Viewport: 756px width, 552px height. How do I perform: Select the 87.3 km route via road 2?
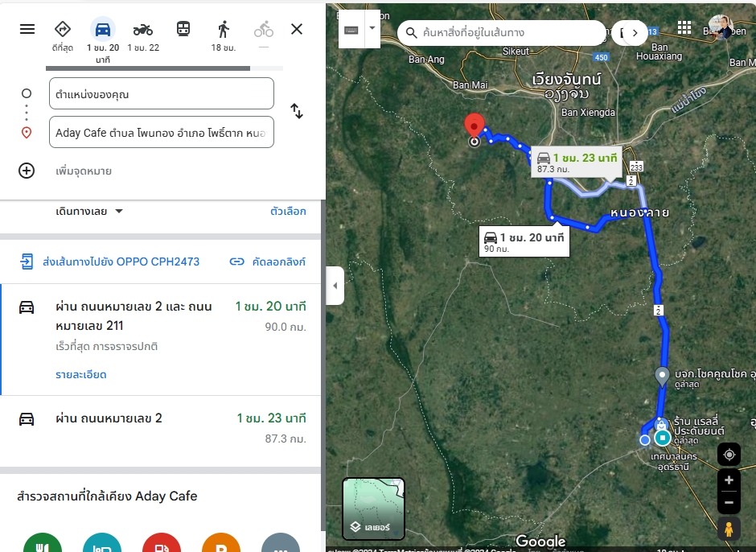161,430
